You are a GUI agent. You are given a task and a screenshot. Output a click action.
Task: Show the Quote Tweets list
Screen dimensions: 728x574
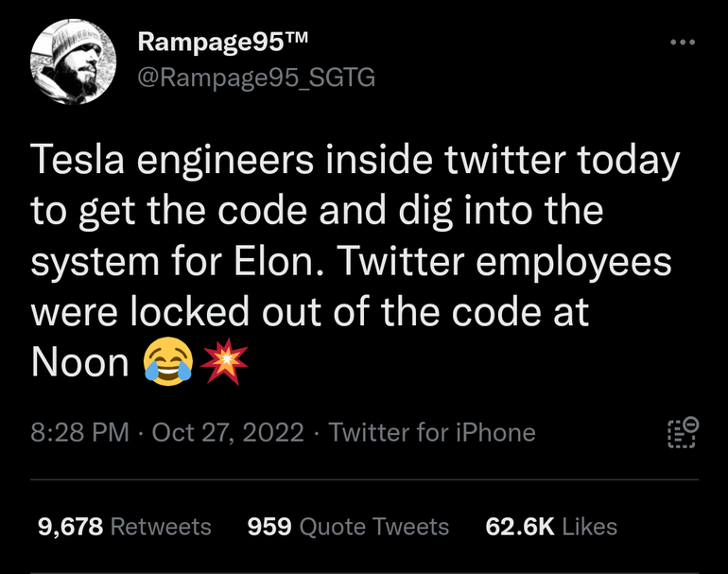[x=373, y=527]
